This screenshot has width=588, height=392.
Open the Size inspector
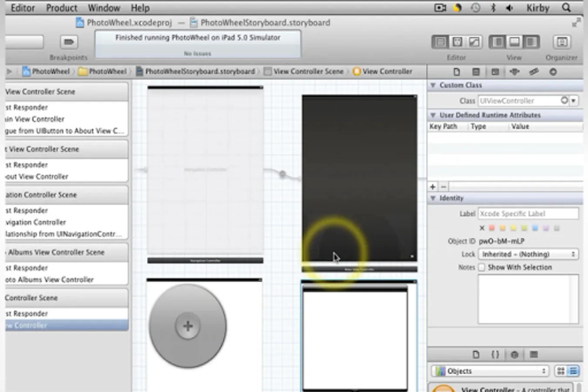pyautogui.click(x=534, y=71)
